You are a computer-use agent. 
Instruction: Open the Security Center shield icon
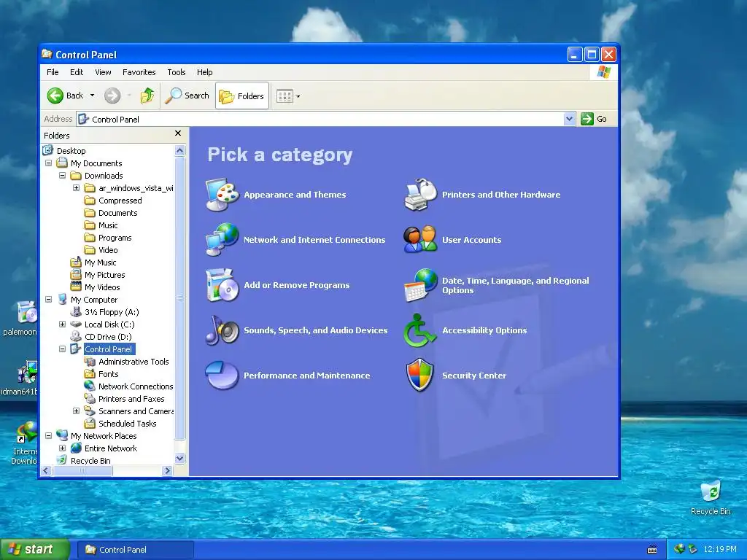pos(420,376)
